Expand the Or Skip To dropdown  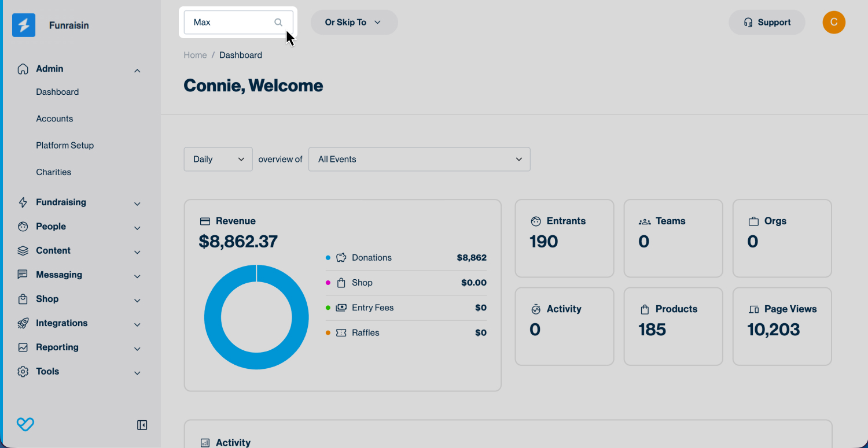(354, 23)
